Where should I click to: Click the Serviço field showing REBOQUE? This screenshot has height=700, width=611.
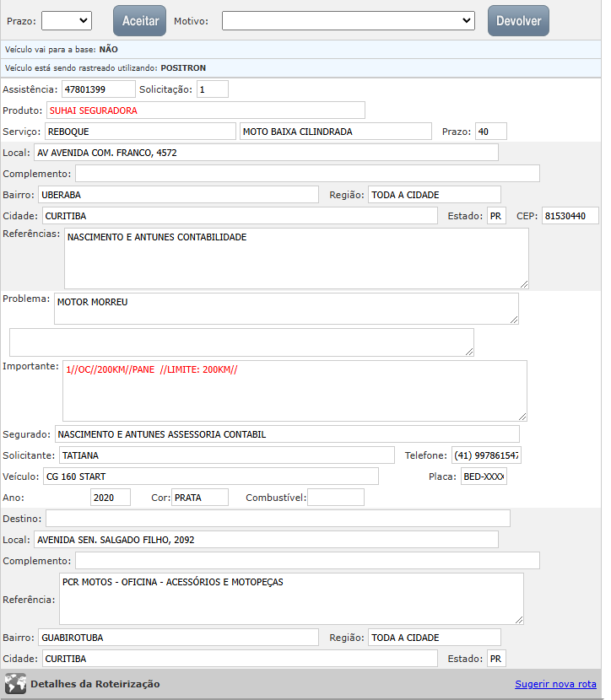(x=139, y=131)
